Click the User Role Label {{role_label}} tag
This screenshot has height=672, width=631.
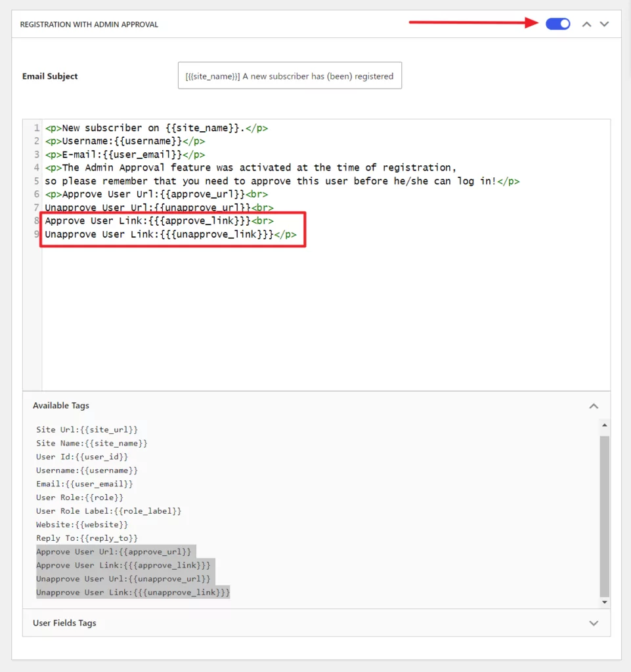click(109, 511)
